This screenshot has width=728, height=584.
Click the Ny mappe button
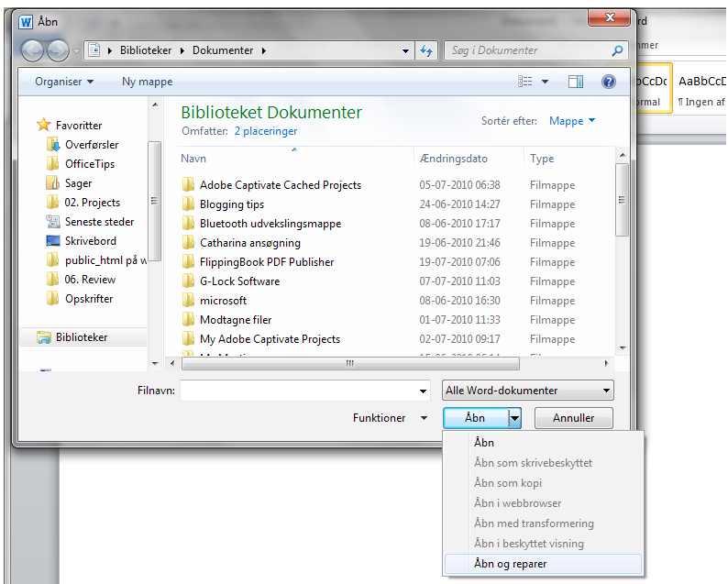(x=148, y=82)
